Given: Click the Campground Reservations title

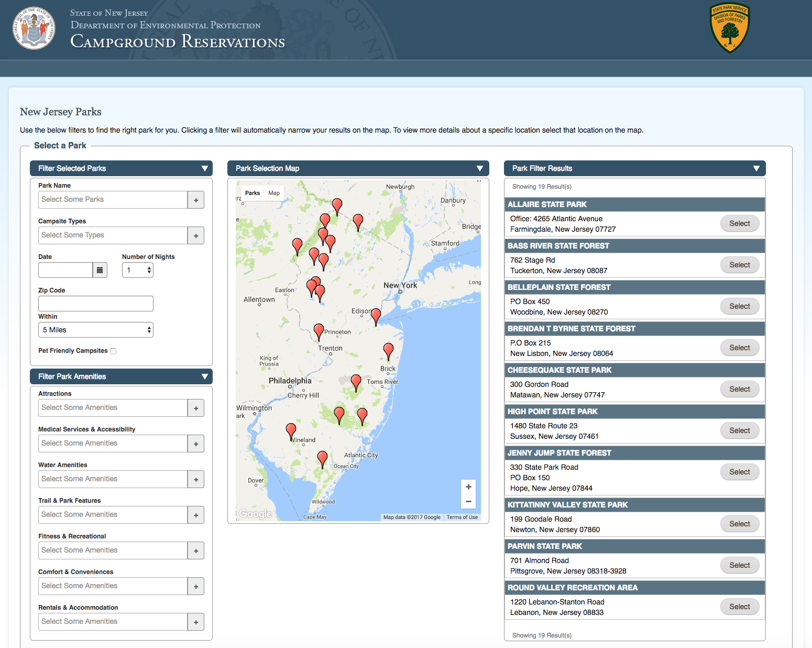Looking at the screenshot, I should (x=178, y=41).
